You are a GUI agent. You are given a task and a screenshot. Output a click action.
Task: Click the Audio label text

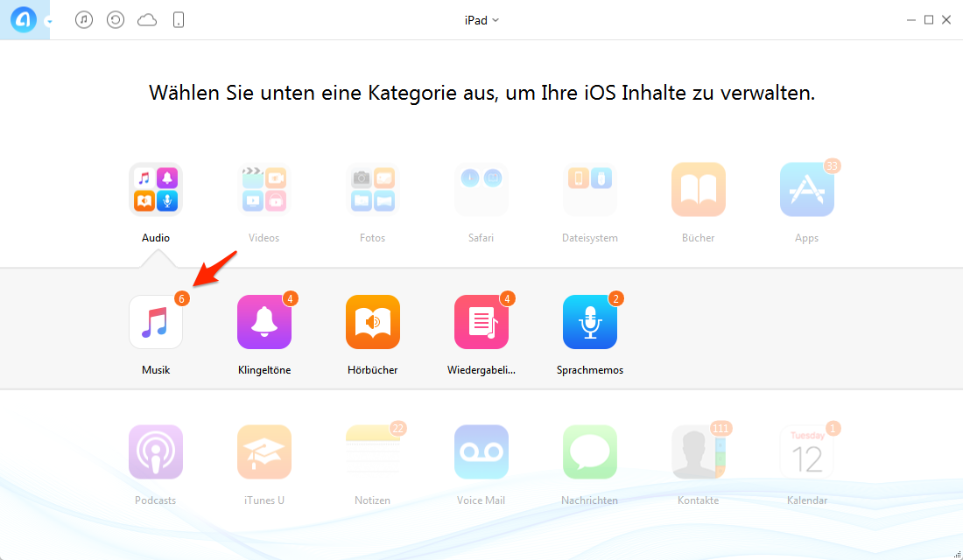[156, 238]
